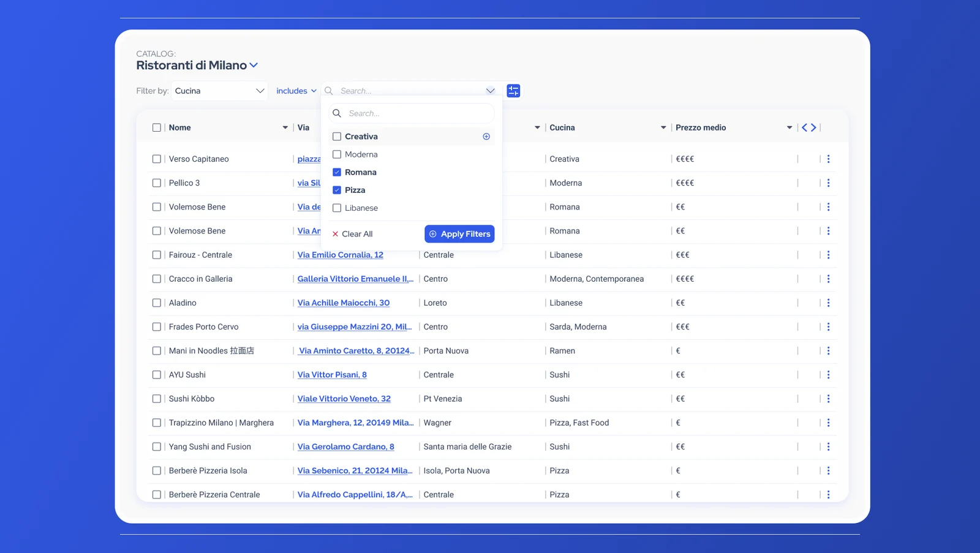
Task: Open Via Emilio Cornalia, 12 link
Action: pyautogui.click(x=341, y=255)
